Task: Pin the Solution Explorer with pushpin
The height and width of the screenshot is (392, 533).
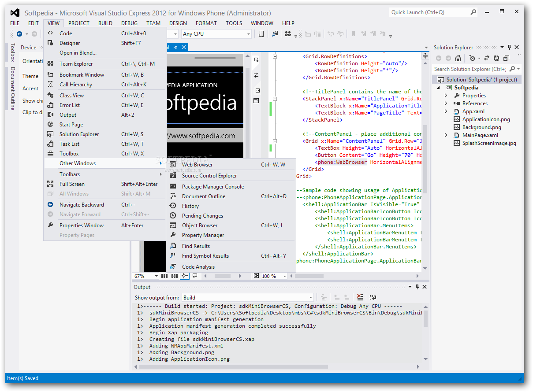Action: click(510, 47)
